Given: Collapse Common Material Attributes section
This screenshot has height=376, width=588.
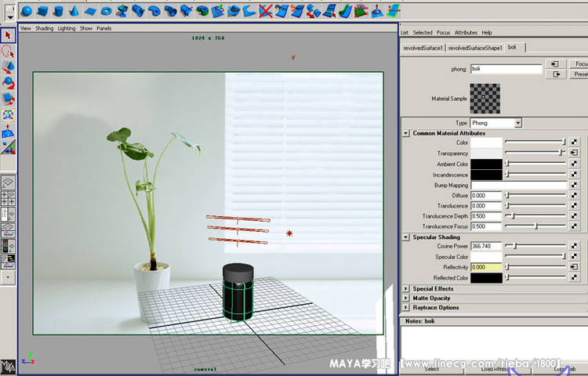Looking at the screenshot, I should (x=406, y=133).
